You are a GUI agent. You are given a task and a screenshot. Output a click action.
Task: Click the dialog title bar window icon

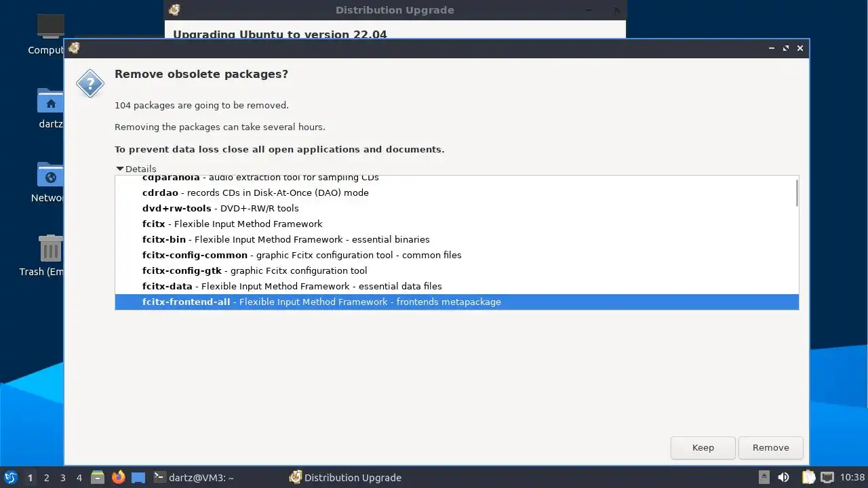point(74,48)
